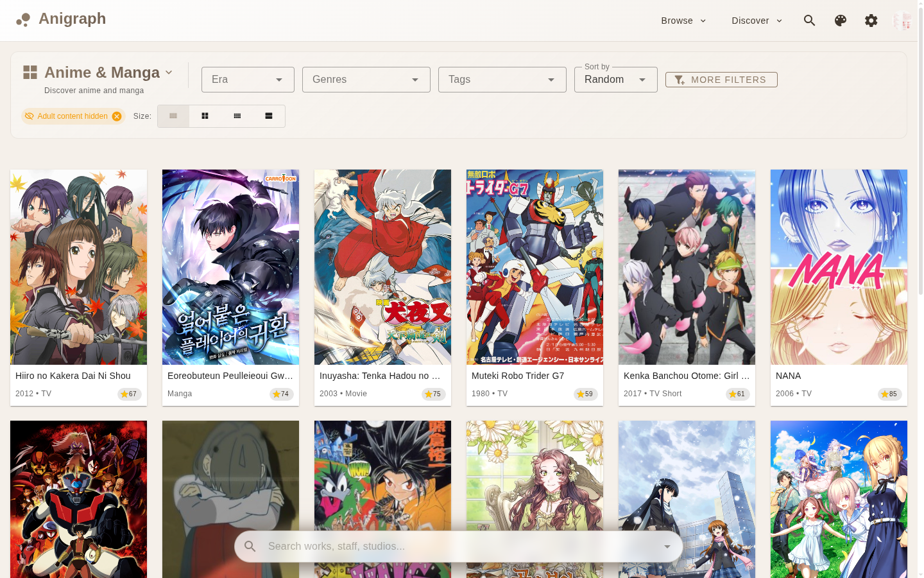Select the largest card size option
Image resolution: width=924 pixels, height=578 pixels.
(269, 116)
